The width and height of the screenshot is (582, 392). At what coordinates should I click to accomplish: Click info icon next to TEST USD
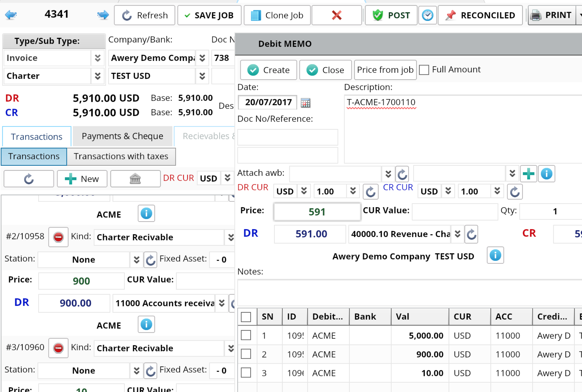pyautogui.click(x=495, y=255)
